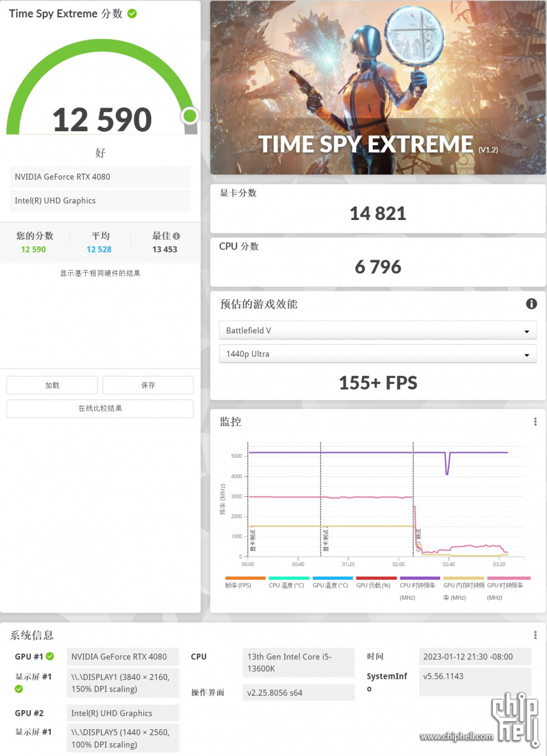The width and height of the screenshot is (547, 756).
Task: Click the 保存 button
Action: click(148, 385)
